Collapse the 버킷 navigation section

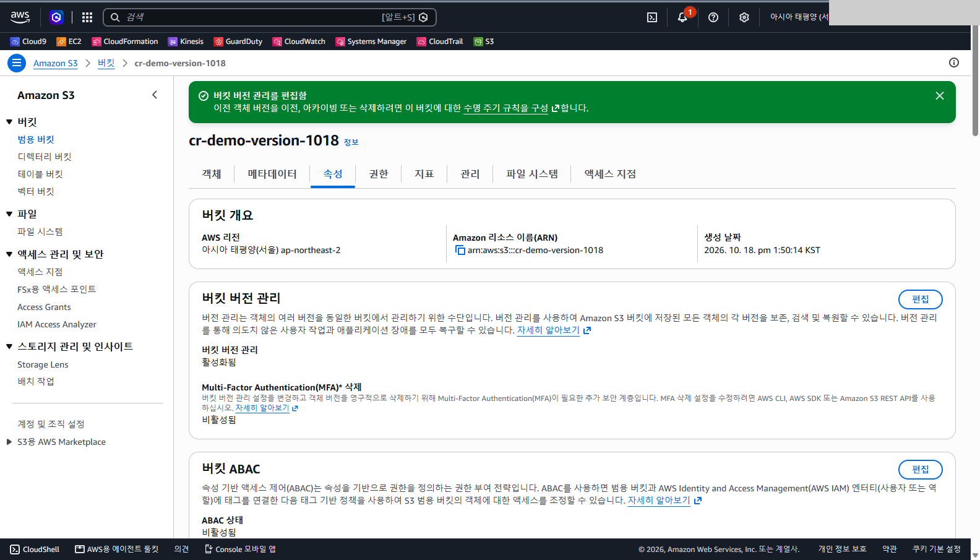[9, 122]
